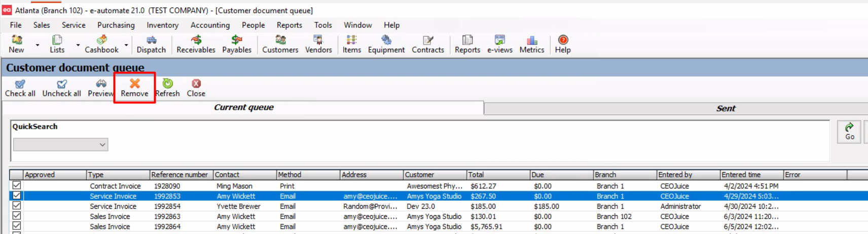Open the Purchasing menu

(116, 25)
